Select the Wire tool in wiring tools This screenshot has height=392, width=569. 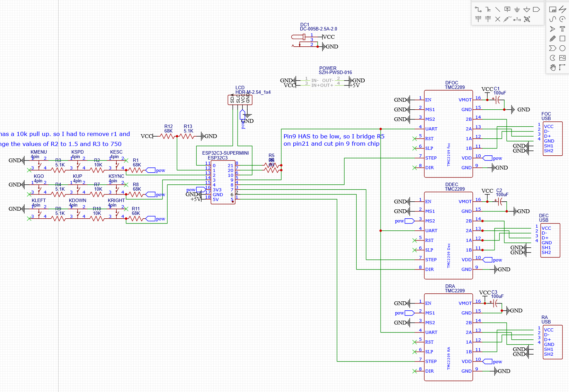click(x=478, y=9)
